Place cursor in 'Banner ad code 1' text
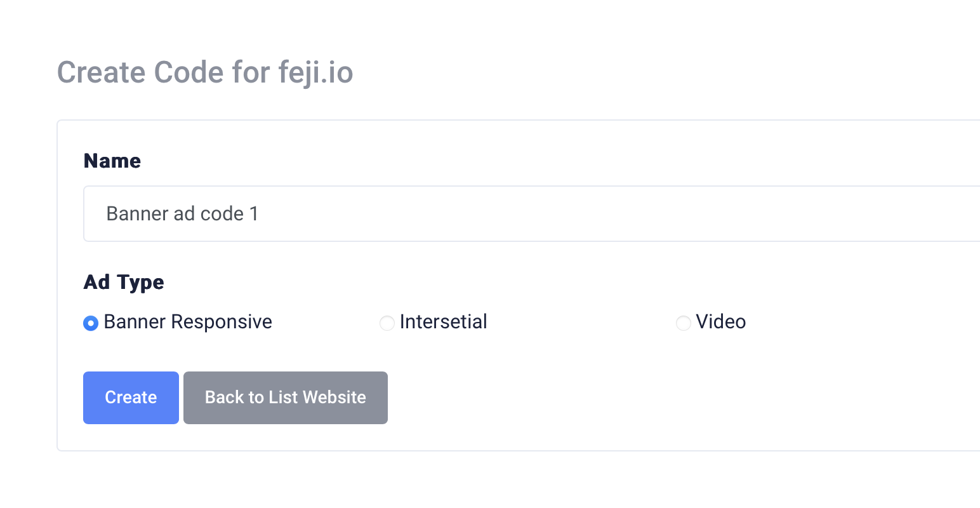Viewport: 980px width, 508px height. 182,214
